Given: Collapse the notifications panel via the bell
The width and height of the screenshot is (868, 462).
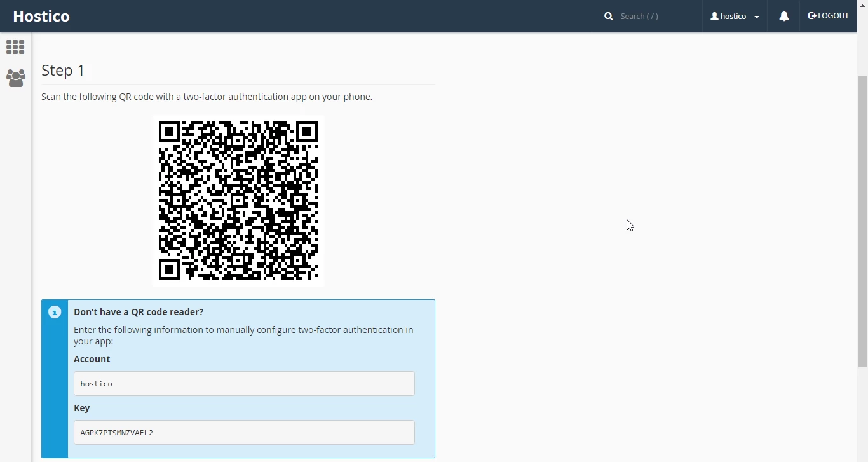Looking at the screenshot, I should pyautogui.click(x=783, y=16).
